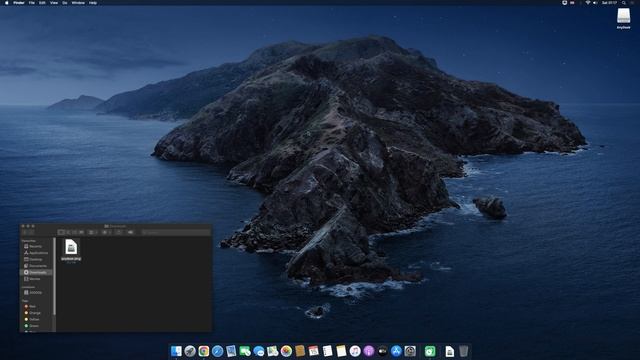Open the Apple menu
640x360 pixels.
tap(7, 2)
